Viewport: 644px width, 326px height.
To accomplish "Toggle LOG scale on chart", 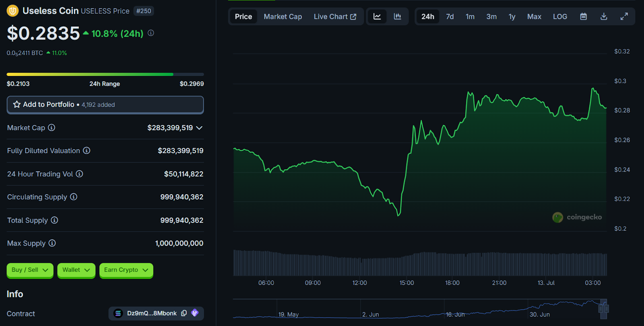I will [x=560, y=16].
